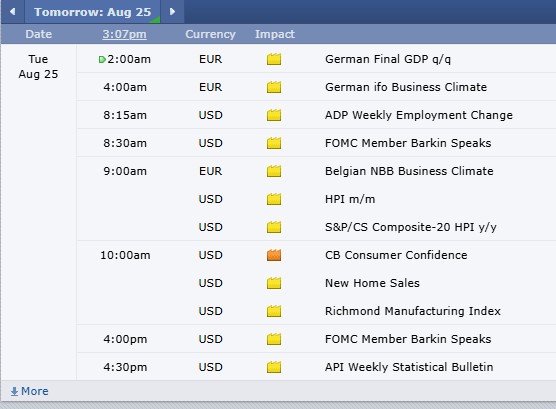The width and height of the screenshot is (556, 409).
Task: Click the Currency column header
Action: coord(210,34)
